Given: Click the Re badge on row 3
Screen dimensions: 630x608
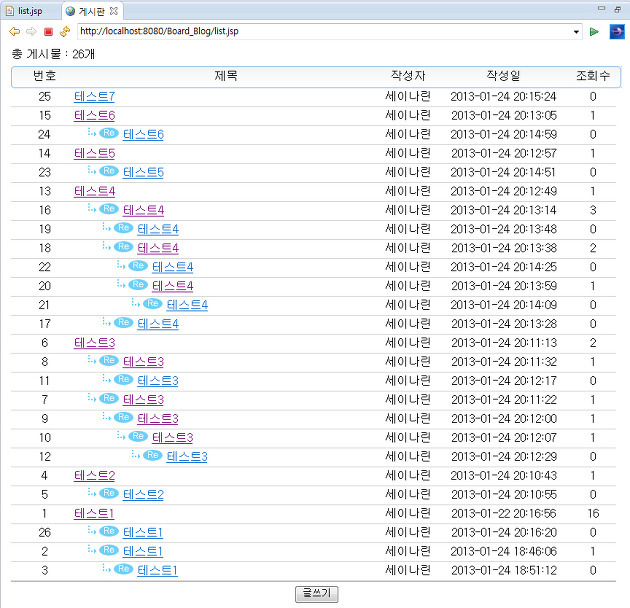Looking at the screenshot, I should pyautogui.click(x=124, y=569).
